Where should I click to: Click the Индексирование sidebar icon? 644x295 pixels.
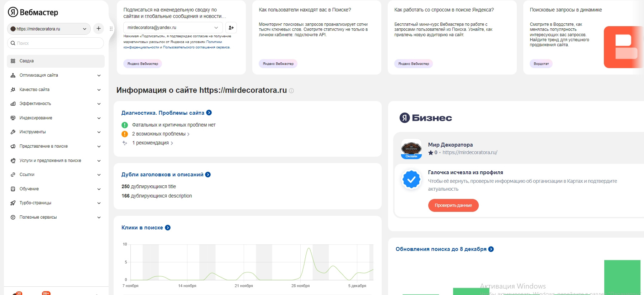coord(13,118)
